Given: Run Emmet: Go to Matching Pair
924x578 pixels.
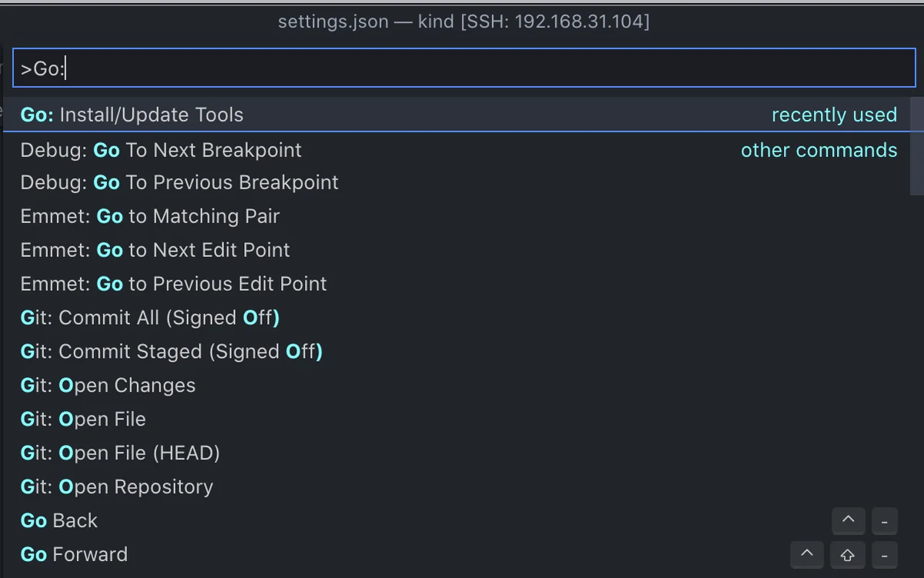Looking at the screenshot, I should (x=456, y=216).
